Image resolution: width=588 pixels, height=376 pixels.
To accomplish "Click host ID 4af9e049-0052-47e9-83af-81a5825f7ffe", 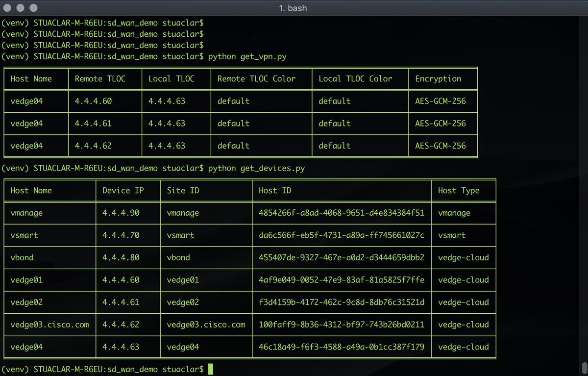I will [x=341, y=279].
